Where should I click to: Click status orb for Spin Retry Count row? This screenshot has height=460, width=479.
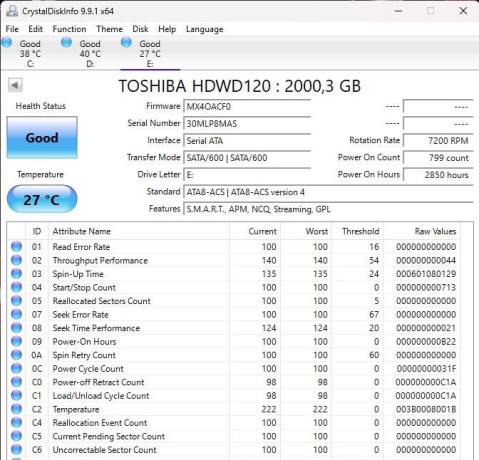click(16, 355)
